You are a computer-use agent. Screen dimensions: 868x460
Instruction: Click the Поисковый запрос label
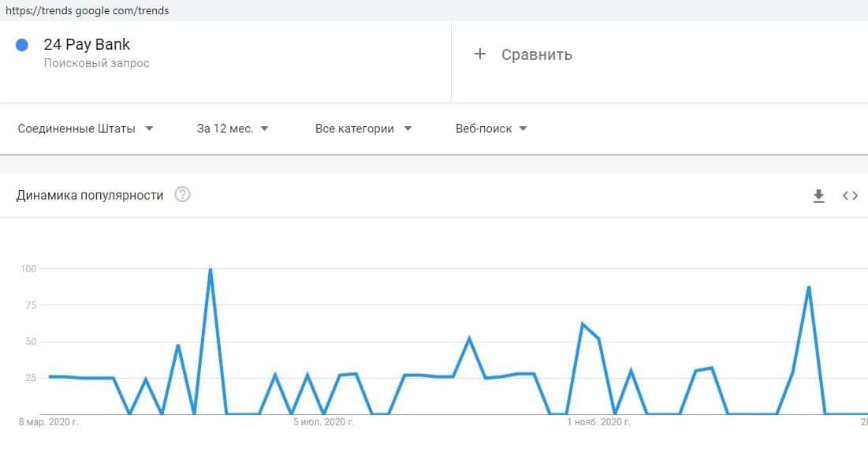pos(96,63)
